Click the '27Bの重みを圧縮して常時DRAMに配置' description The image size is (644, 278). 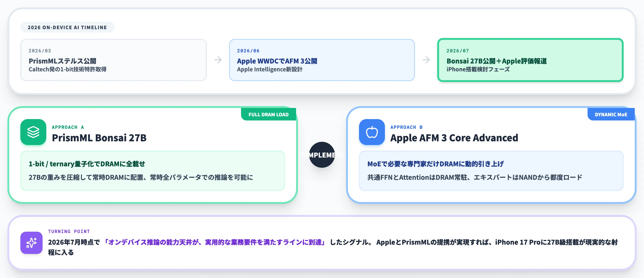click(141, 177)
